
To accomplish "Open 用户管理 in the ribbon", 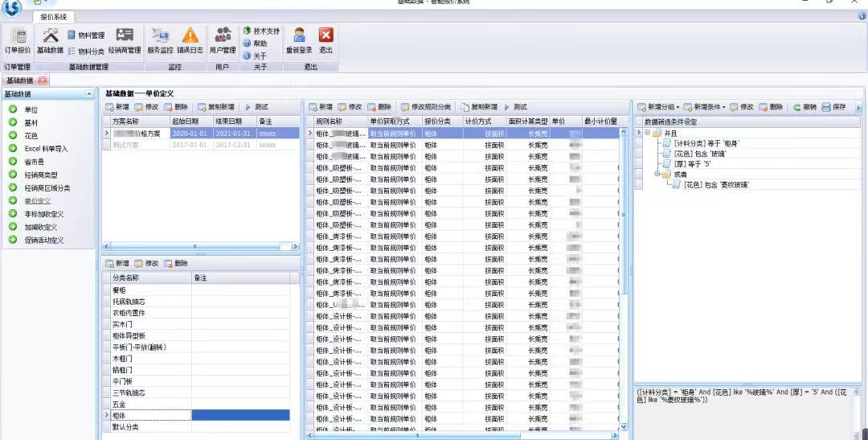I will pyautogui.click(x=223, y=40).
